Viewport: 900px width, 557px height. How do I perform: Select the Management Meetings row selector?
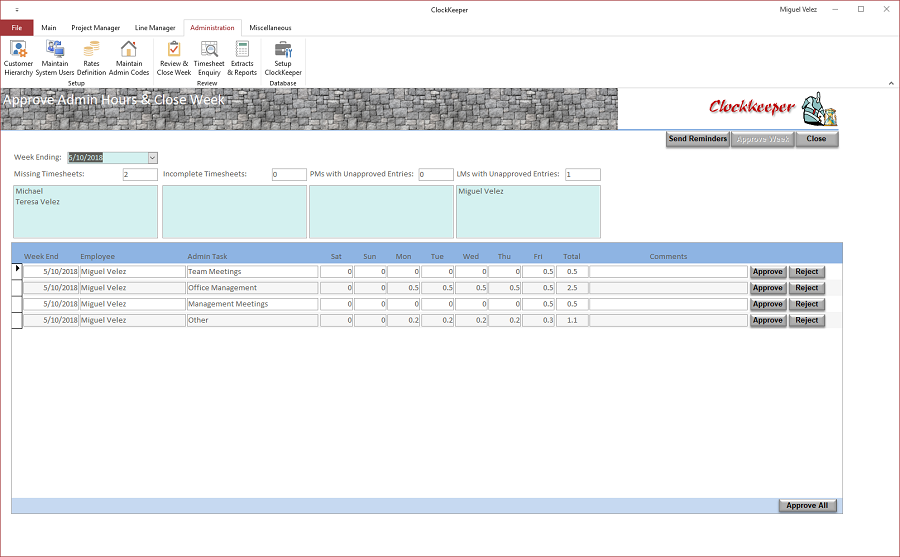[x=17, y=304]
